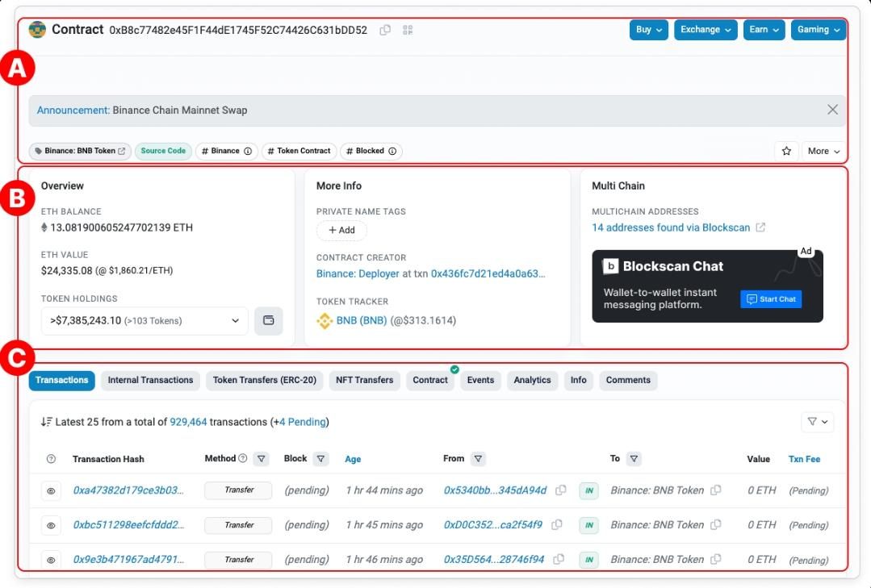Preview transaction 0xbc511298eefcfddd2 with the eye icon
Screen dimensions: 871x588
[51, 525]
